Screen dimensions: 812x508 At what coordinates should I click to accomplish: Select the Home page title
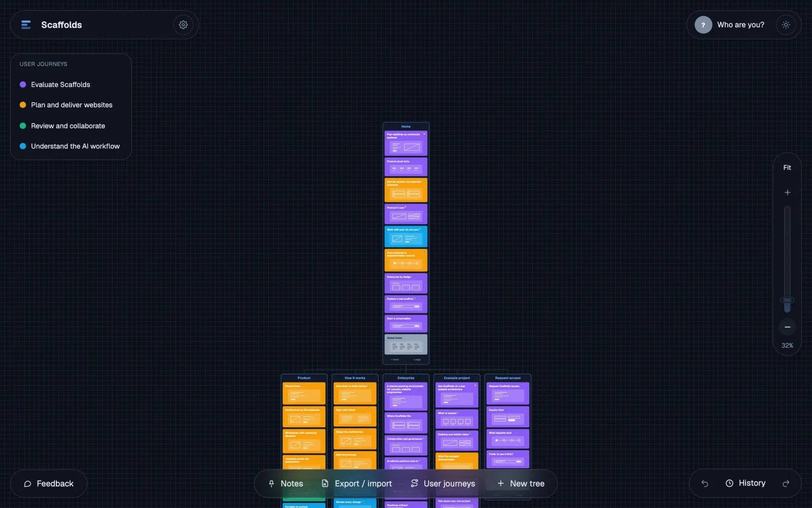coord(406,126)
